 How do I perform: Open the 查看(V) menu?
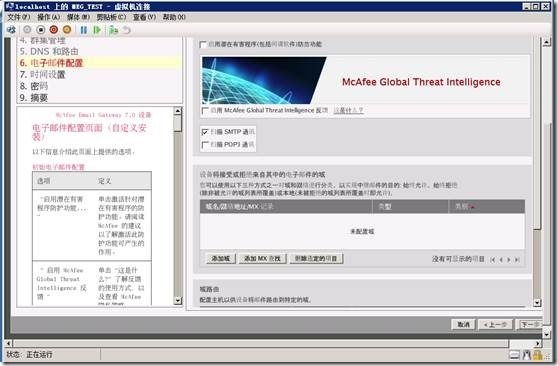point(144,17)
